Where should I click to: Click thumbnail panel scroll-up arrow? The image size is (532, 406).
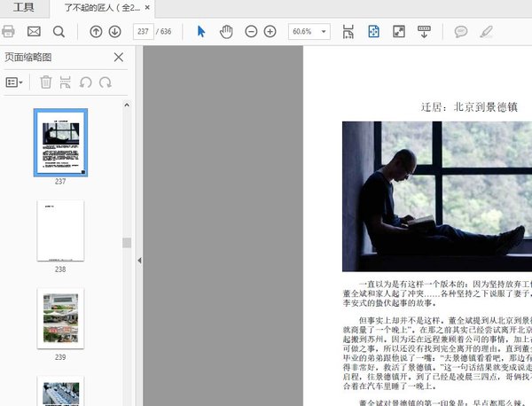point(127,105)
